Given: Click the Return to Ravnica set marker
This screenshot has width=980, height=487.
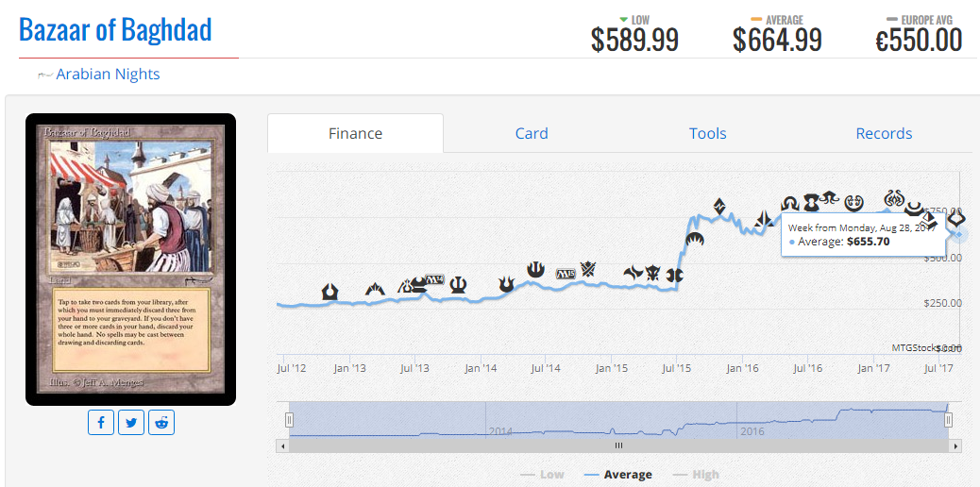Looking at the screenshot, I should point(330,291).
